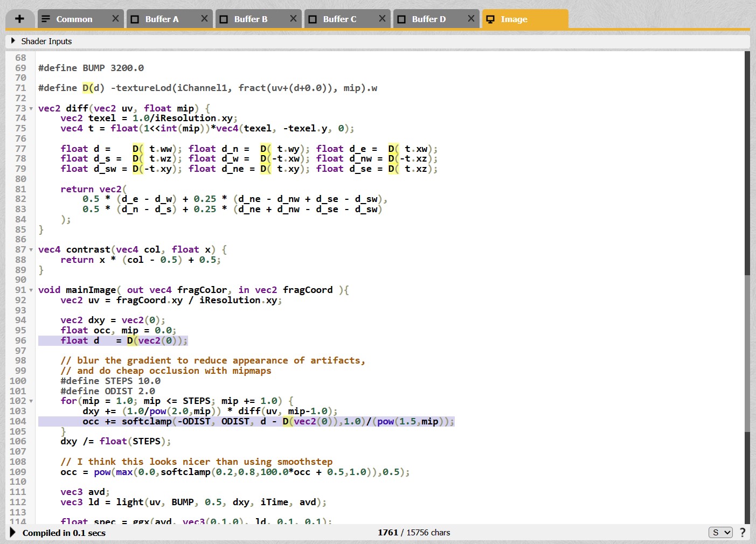Close the Buffer A tab
Viewport: 756px width, 544px height.
point(204,19)
